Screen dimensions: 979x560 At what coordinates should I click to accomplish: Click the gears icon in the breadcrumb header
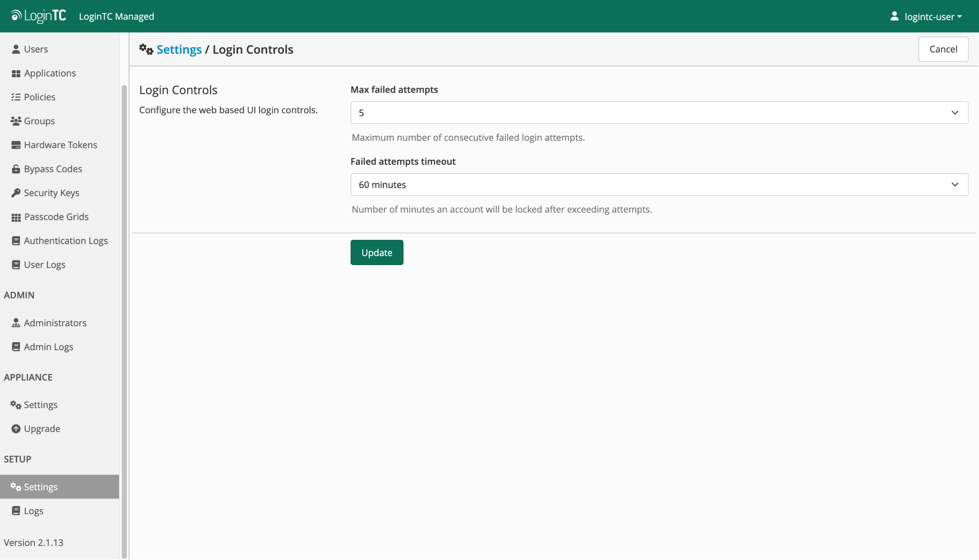(x=146, y=49)
